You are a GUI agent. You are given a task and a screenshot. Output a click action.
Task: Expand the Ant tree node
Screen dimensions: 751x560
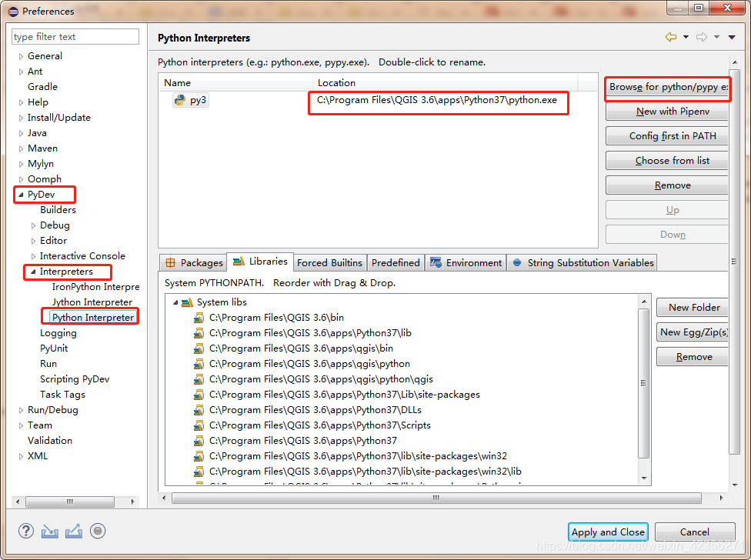21,72
